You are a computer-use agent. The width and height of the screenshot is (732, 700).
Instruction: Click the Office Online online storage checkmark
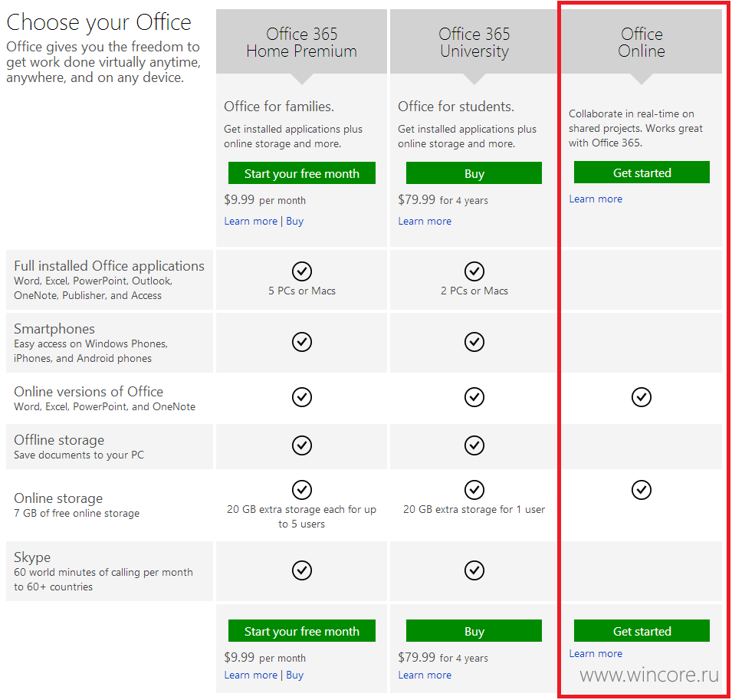coord(642,490)
